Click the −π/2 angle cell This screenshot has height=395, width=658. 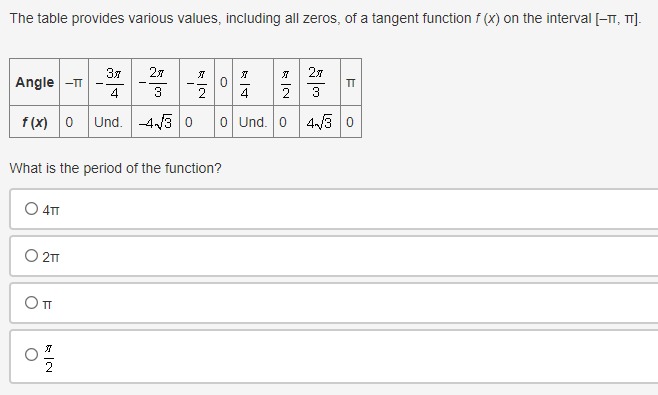coord(197,82)
